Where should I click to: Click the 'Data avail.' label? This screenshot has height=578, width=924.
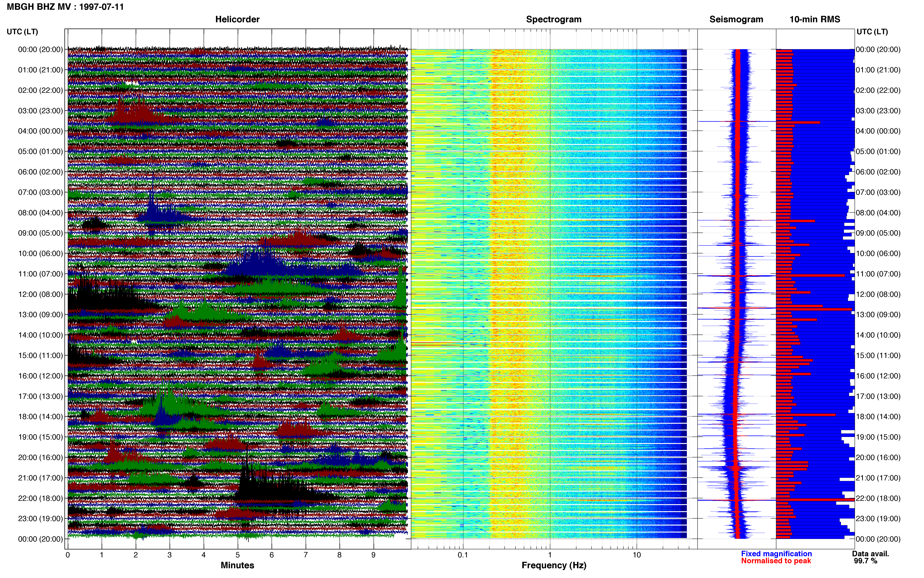coord(870,554)
